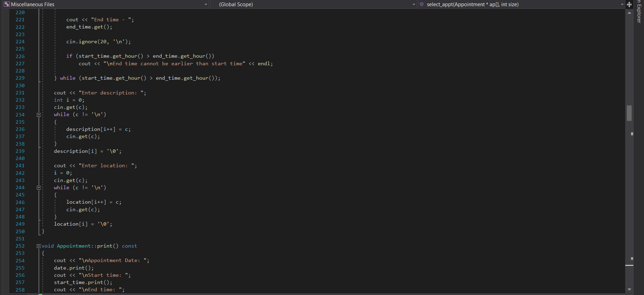
Task: Expand the select_appt members dropdown arrow
Action: [622, 4]
